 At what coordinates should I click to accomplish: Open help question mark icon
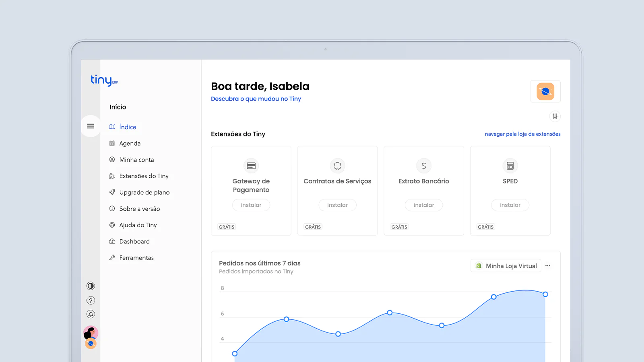[x=91, y=300]
